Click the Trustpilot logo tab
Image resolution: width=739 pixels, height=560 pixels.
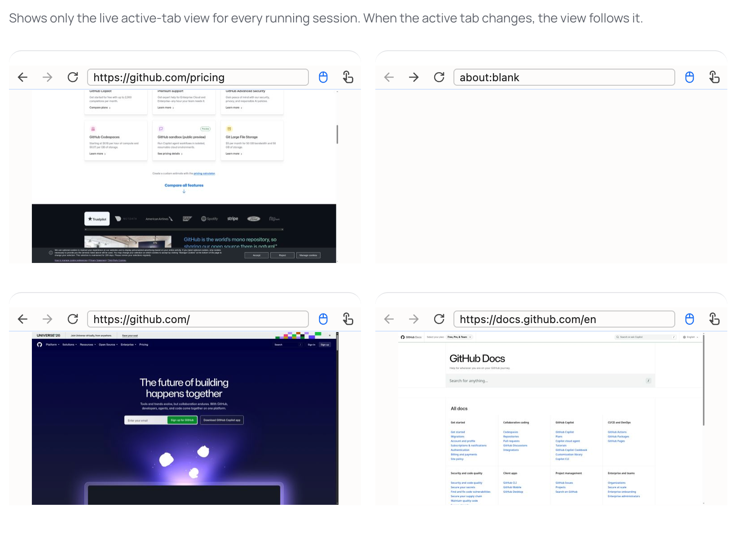click(x=97, y=219)
